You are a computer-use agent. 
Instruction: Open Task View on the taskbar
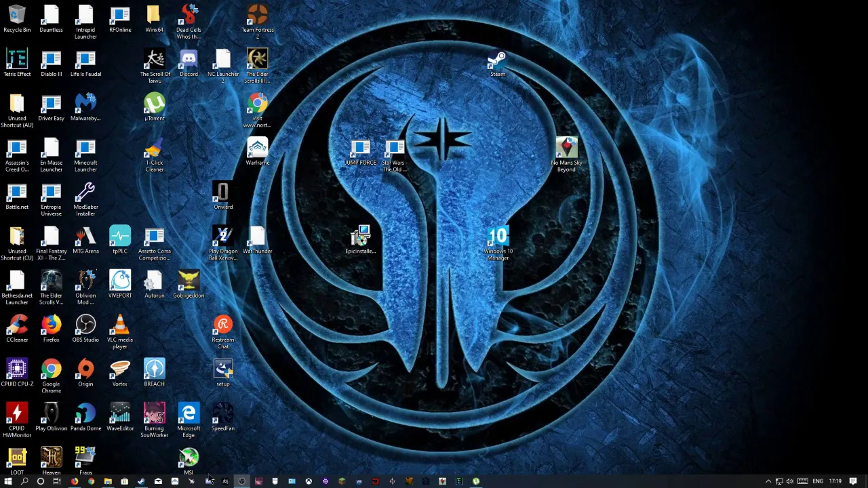(x=57, y=481)
